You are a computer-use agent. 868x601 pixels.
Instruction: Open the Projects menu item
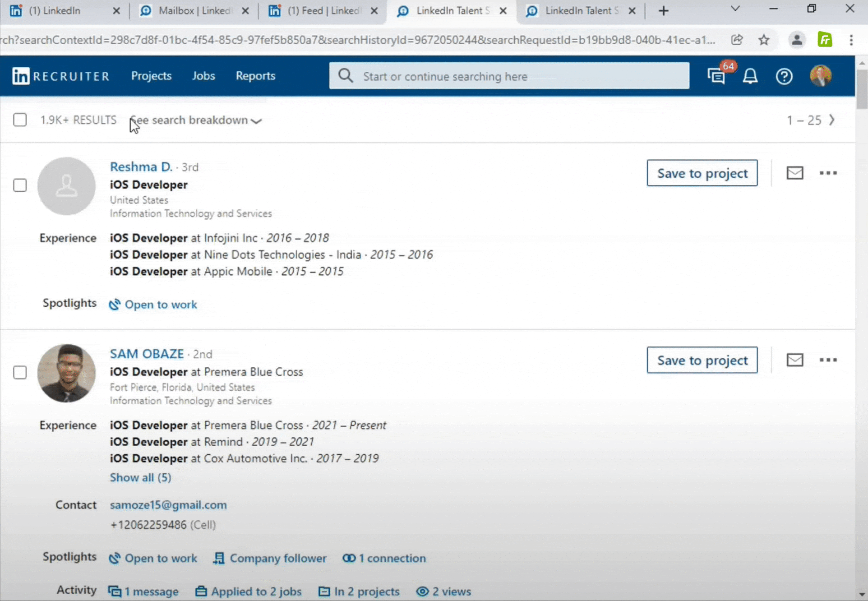tap(151, 76)
